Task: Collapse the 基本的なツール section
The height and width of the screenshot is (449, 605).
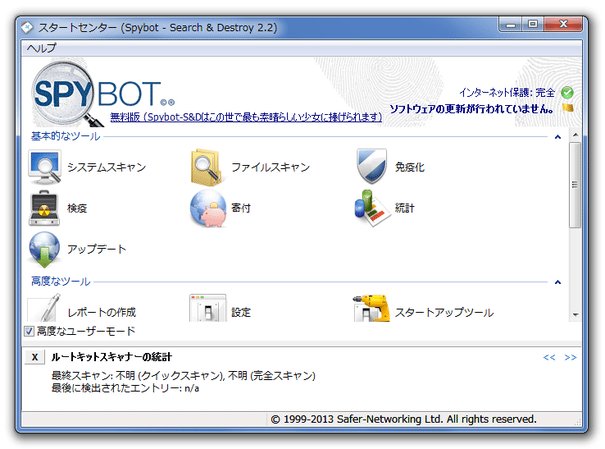Action: pyautogui.click(x=558, y=137)
